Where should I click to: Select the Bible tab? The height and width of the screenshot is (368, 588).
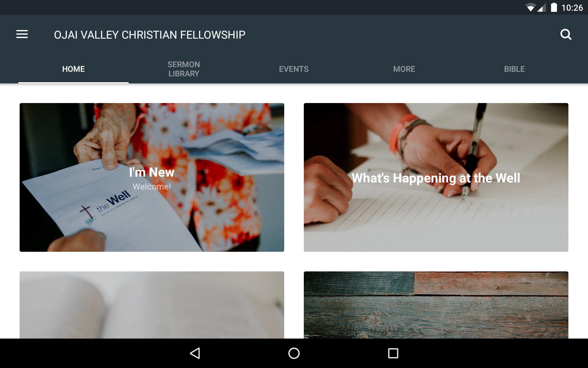click(x=514, y=69)
